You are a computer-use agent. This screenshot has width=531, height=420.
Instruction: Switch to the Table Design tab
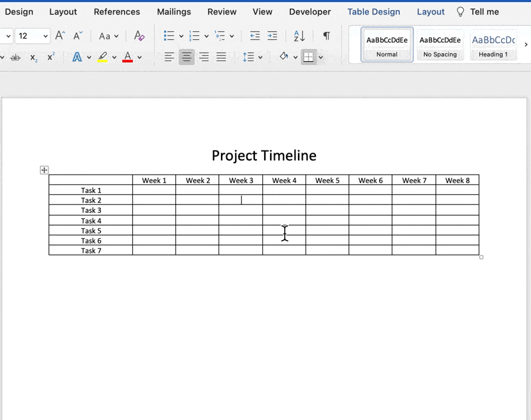tap(374, 11)
